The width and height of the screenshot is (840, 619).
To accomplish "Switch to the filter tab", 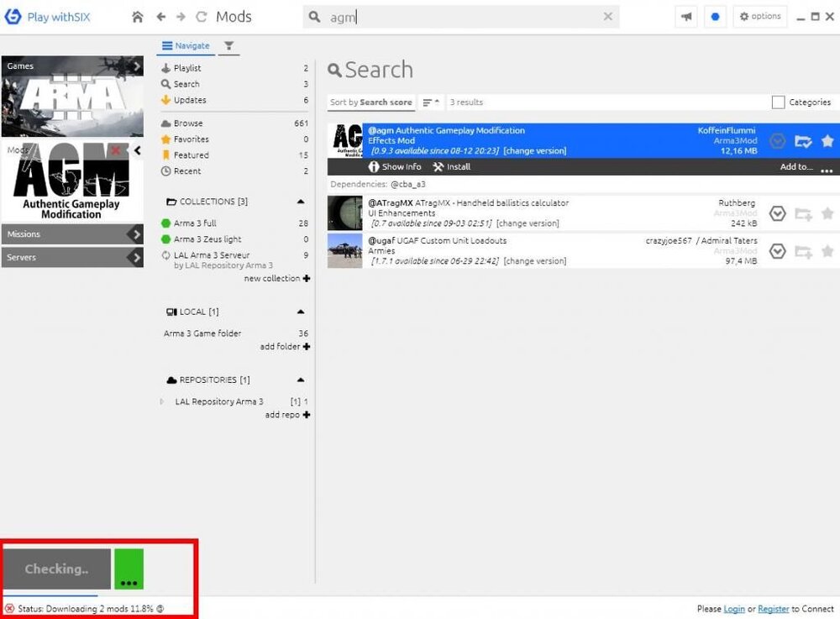I will [x=228, y=46].
